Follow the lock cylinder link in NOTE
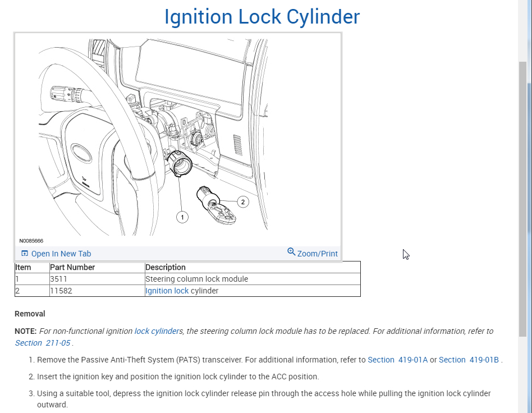The height and width of the screenshot is (413, 532). [157, 331]
